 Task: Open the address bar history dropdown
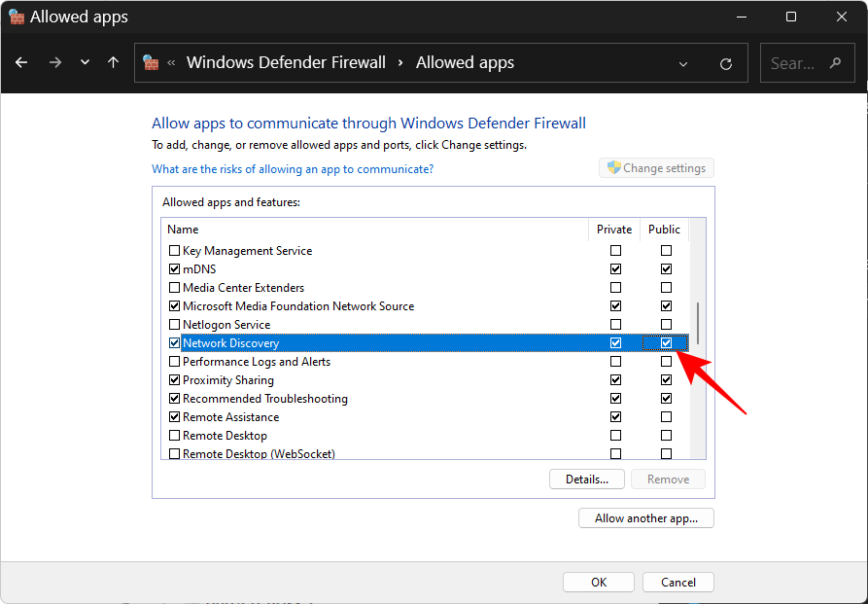click(683, 62)
